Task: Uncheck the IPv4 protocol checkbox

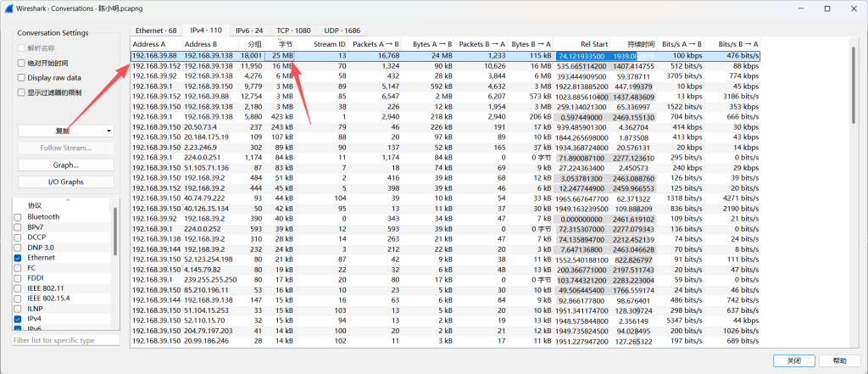Action: pos(18,319)
